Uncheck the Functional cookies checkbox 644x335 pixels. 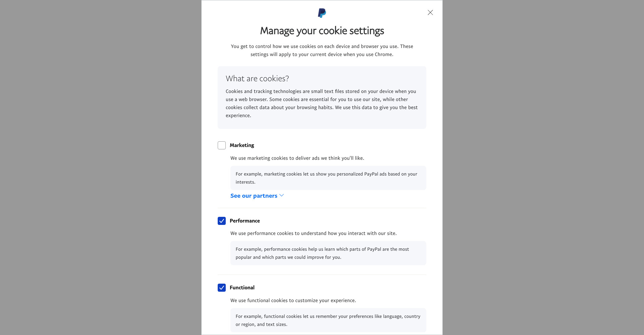coord(222,288)
